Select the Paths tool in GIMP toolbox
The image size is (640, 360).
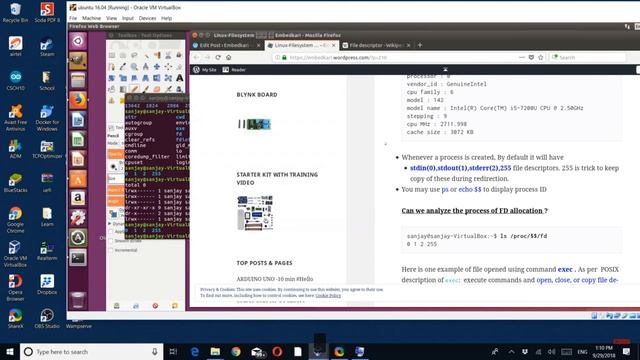(x=112, y=67)
